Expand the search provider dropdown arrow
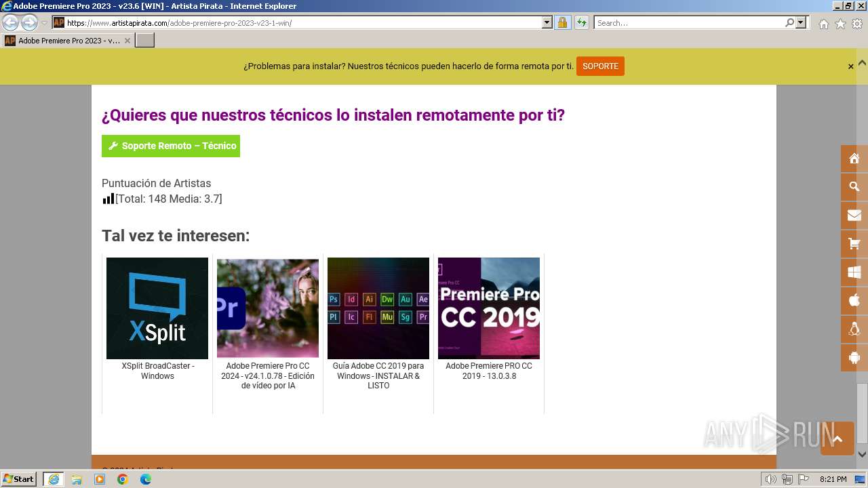Image resolution: width=868 pixels, height=488 pixels. [x=801, y=23]
